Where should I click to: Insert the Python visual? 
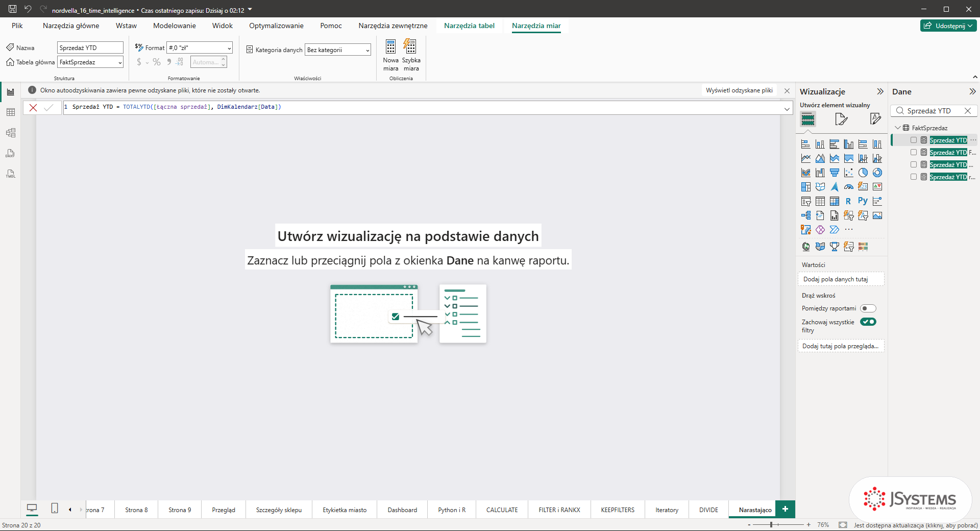[863, 201]
